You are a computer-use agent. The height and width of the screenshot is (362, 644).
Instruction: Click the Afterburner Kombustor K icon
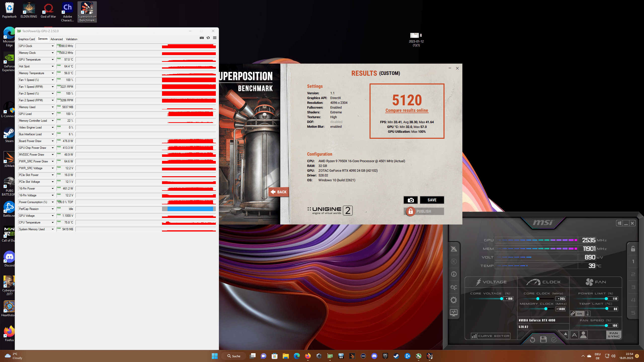tap(454, 261)
